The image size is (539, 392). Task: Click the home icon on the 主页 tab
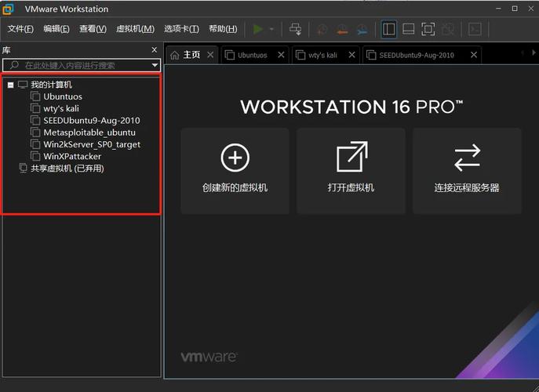click(x=175, y=56)
